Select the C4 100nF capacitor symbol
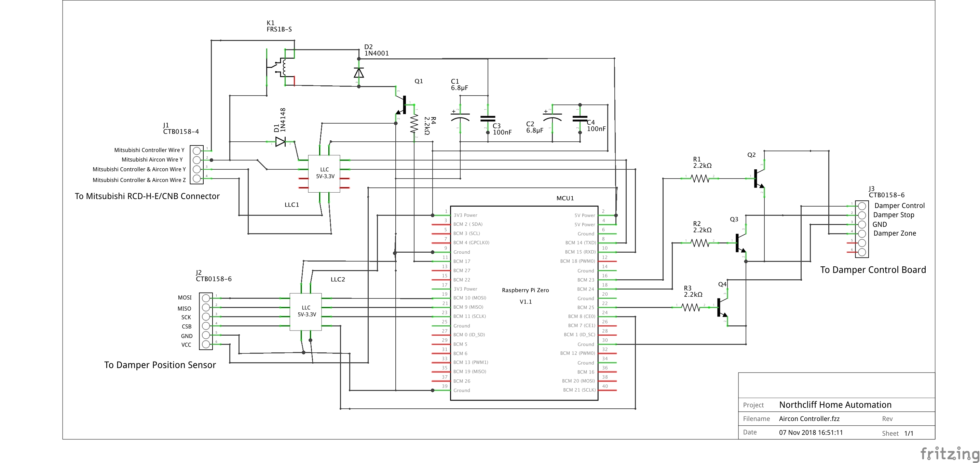The width and height of the screenshot is (980, 463). point(580,118)
